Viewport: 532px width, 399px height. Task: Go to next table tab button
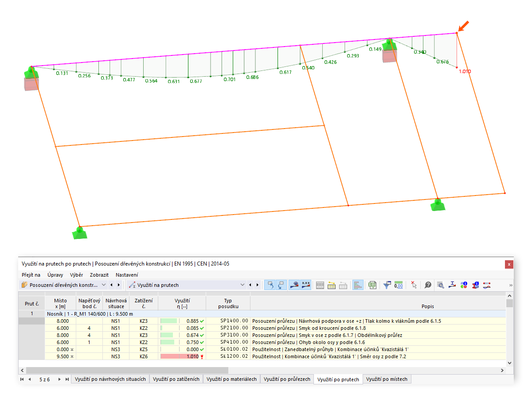pyautogui.click(x=59, y=379)
